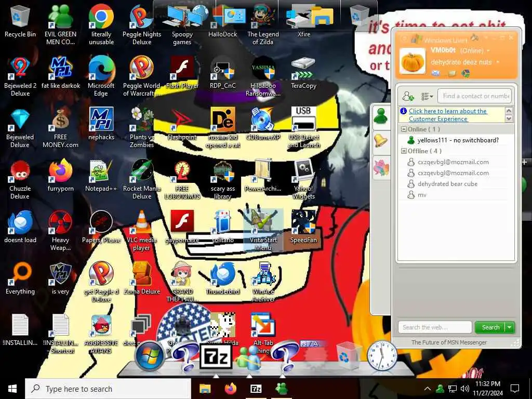Viewport: 532px width, 399px height.
Task: Open the volume speaker icon in system tray
Action: (x=465, y=389)
